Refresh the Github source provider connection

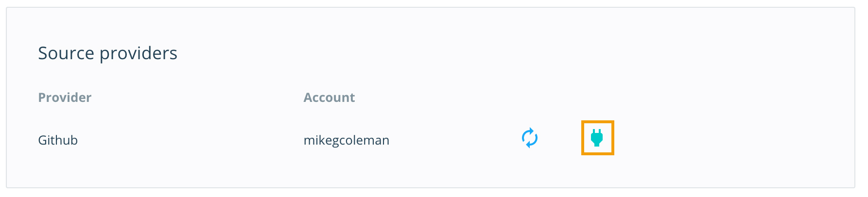(x=529, y=138)
